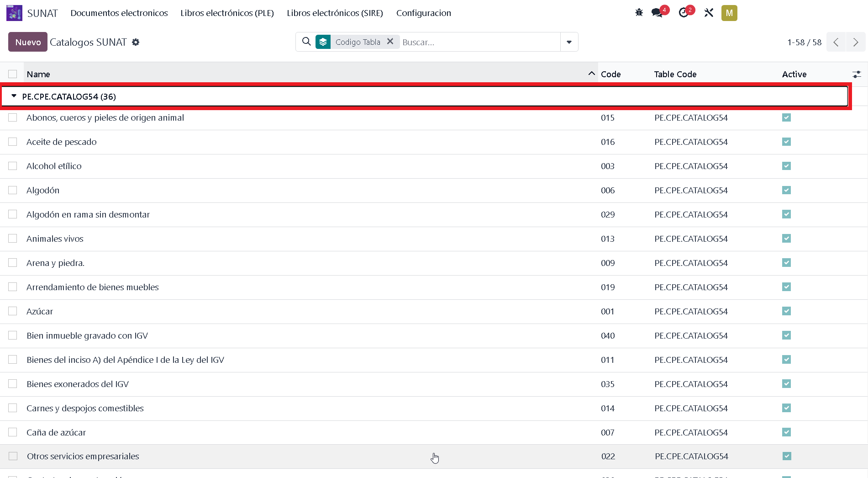Screen dimensions: 868x478
Task: Remove the Codigo Tabla filter facet
Action: pyautogui.click(x=390, y=42)
